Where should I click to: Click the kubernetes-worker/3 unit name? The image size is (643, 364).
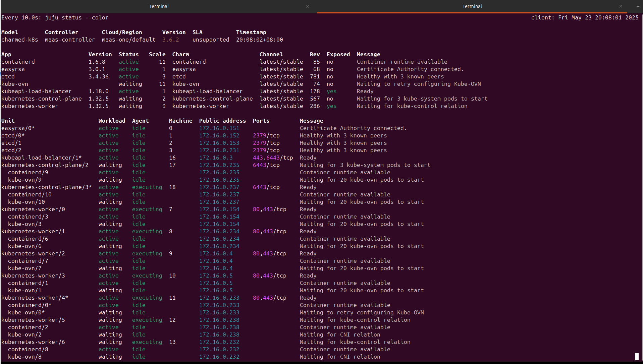click(x=33, y=276)
